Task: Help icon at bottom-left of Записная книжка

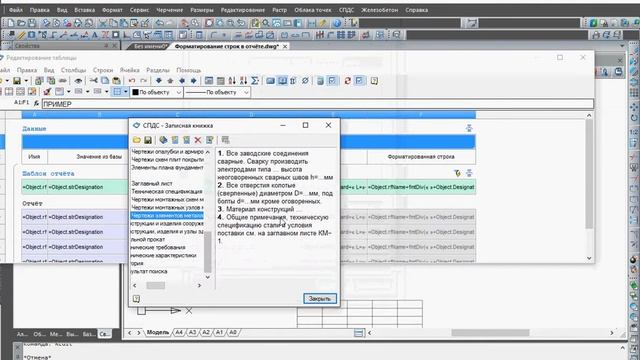Action: point(136,299)
